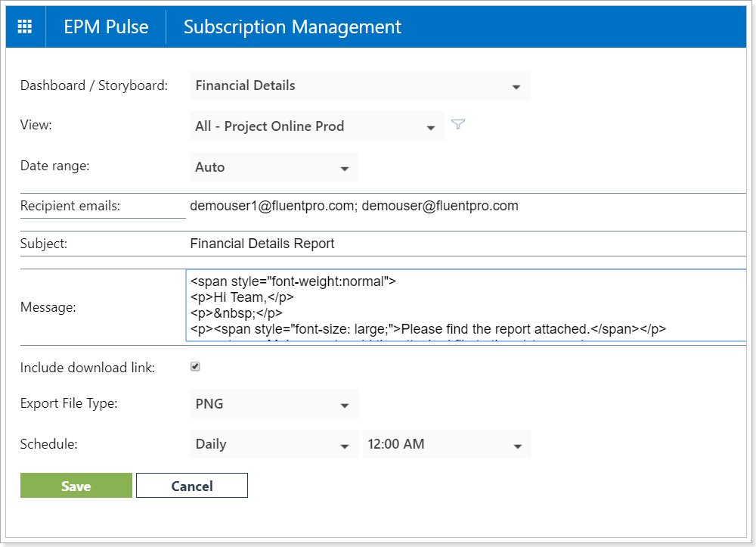Click into the Subject input field
This screenshot has width=756, height=547.
(466, 244)
